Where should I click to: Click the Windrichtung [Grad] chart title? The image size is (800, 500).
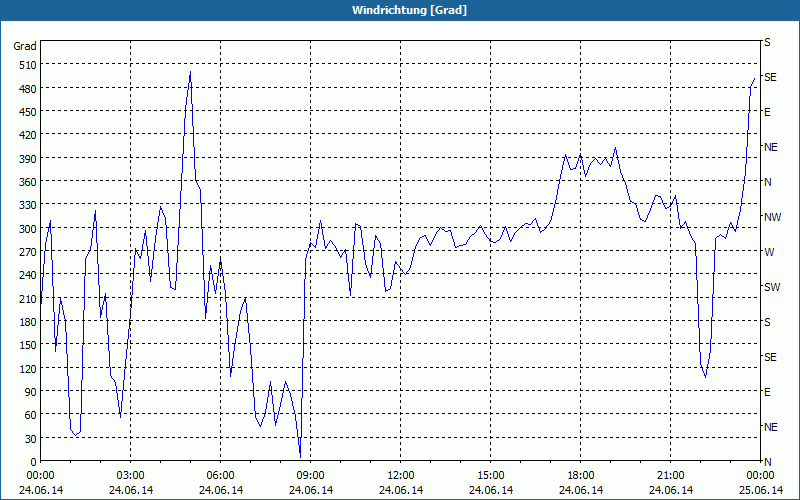pyautogui.click(x=409, y=10)
